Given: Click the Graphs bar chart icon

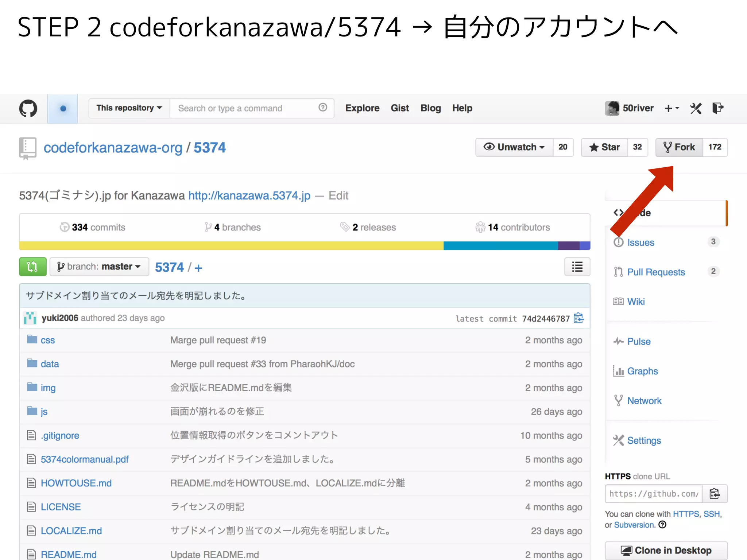Looking at the screenshot, I should (618, 371).
